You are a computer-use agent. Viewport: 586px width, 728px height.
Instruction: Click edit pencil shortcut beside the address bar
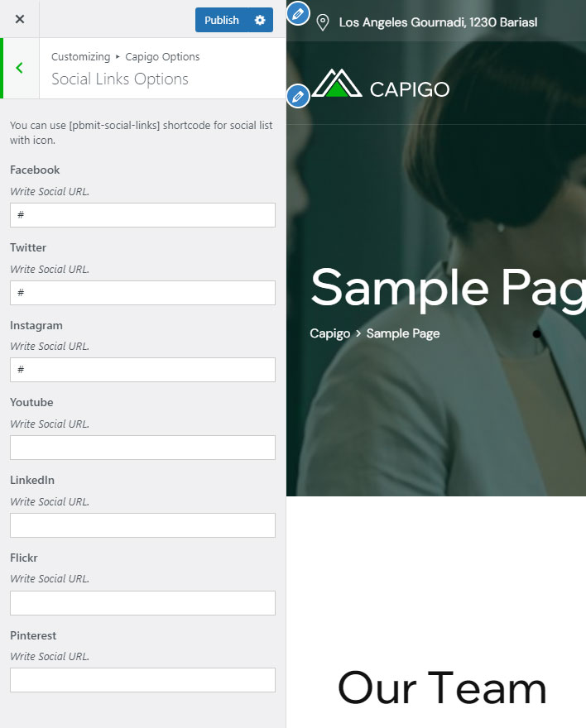(298, 13)
